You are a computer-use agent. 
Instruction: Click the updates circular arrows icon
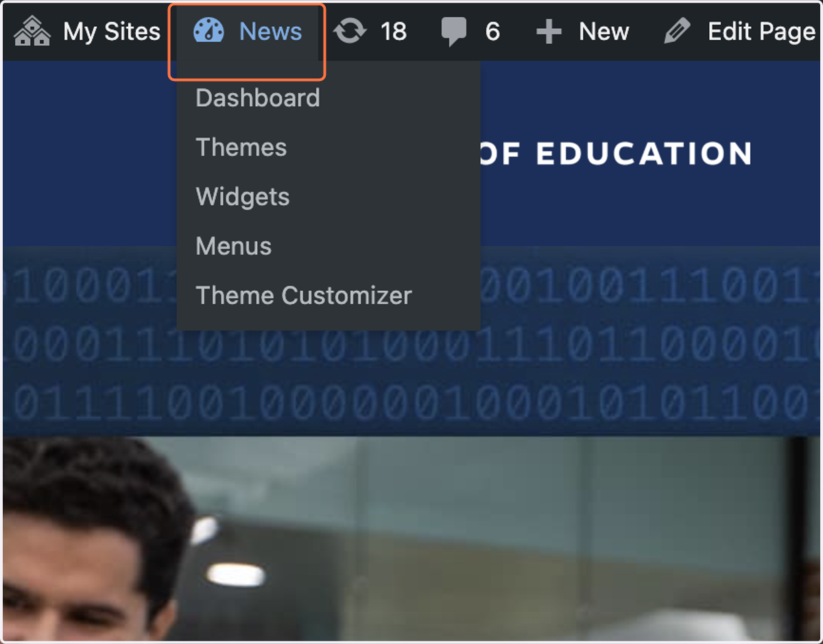pos(350,32)
